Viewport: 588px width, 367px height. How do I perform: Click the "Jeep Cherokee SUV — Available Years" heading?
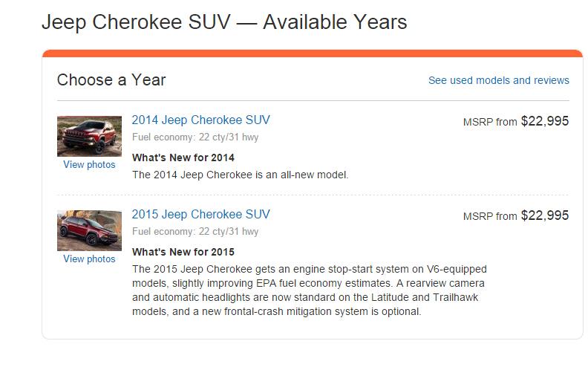(x=224, y=22)
